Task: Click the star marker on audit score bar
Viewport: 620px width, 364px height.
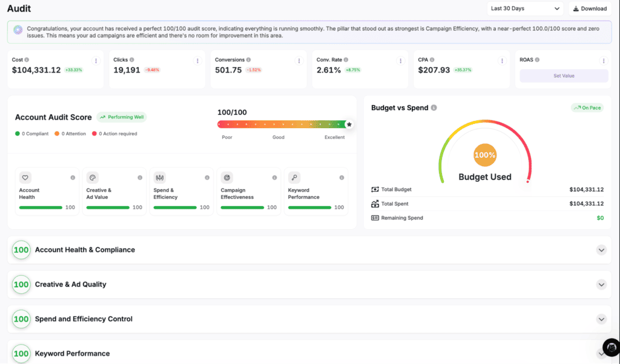Action: coord(349,125)
